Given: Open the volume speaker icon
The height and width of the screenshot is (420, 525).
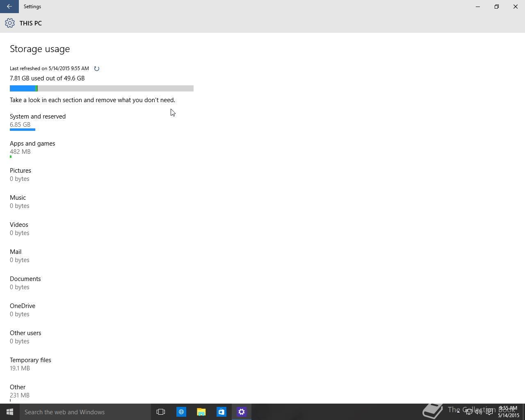Looking at the screenshot, I should [479, 412].
